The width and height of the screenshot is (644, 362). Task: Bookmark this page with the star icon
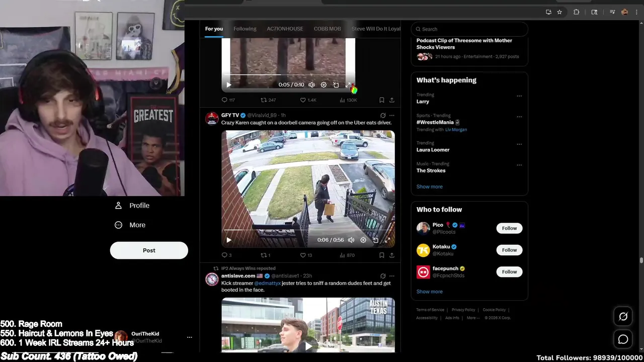pyautogui.click(x=559, y=12)
